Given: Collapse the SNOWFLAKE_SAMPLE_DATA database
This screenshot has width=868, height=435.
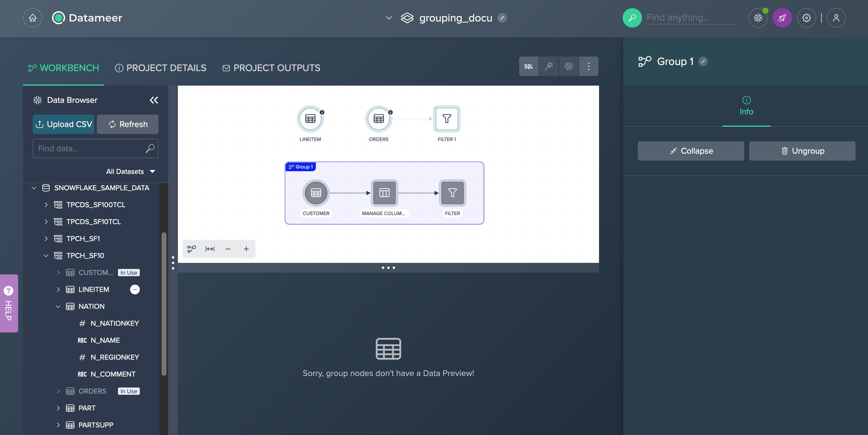Looking at the screenshot, I should pos(34,188).
